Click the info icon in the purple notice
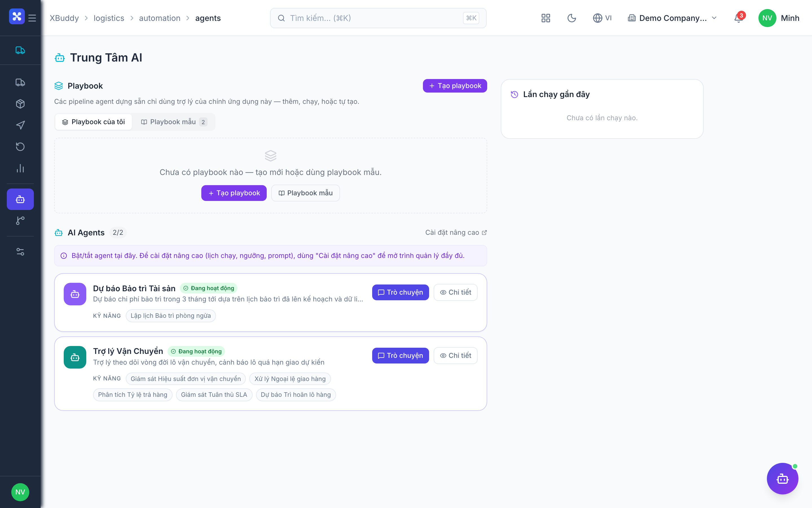The width and height of the screenshot is (812, 508). [63, 256]
